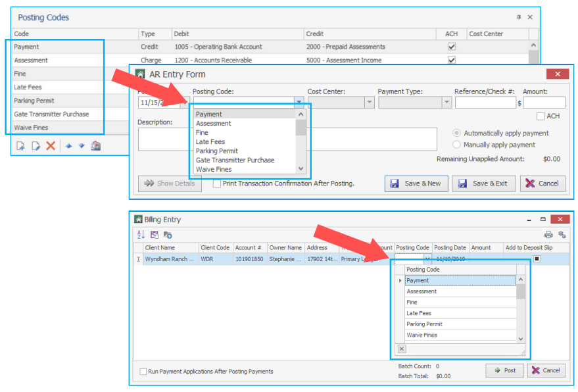Click the scrollbar in the AR Entry posting code list
The width and height of the screenshot is (578, 392).
[301, 141]
